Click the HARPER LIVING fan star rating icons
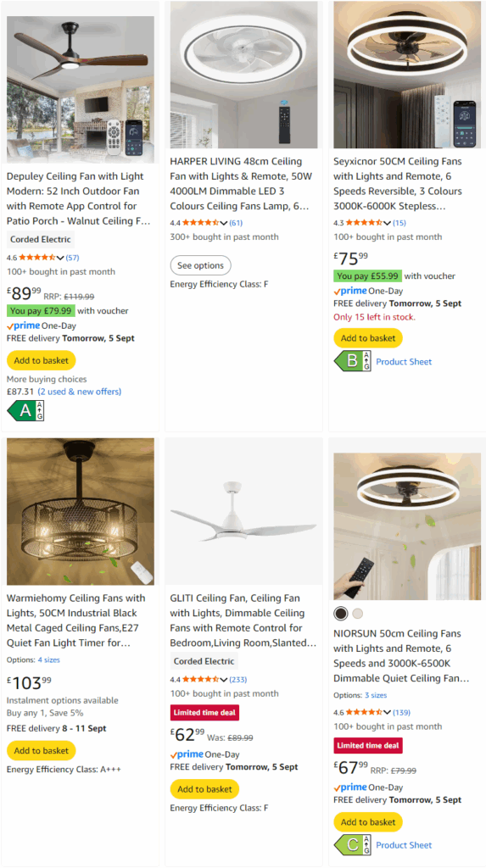The height and width of the screenshot is (868, 486). pos(201,223)
